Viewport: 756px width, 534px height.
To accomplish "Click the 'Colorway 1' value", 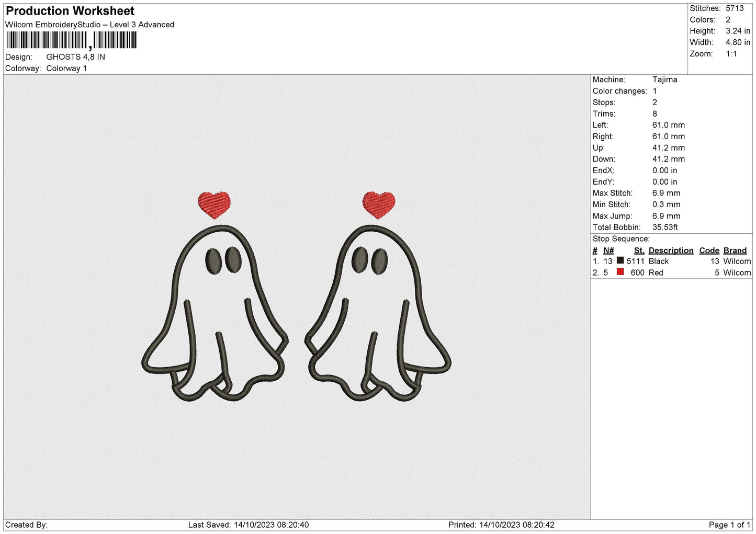I will tap(66, 69).
